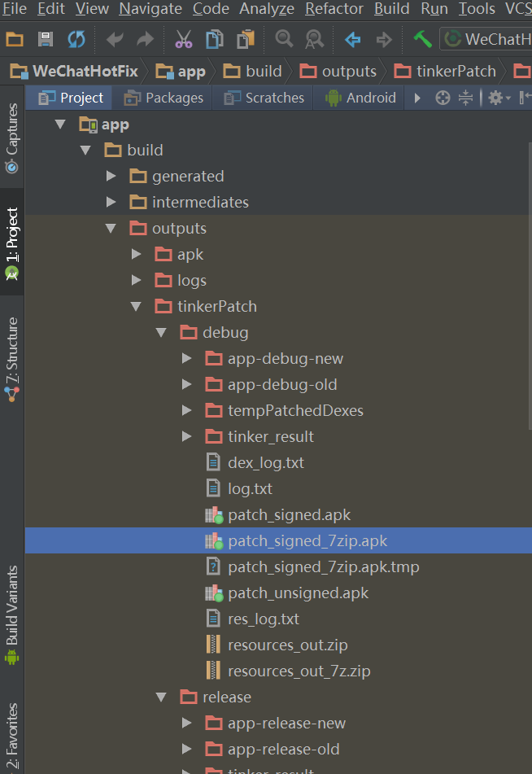Image resolution: width=532 pixels, height=774 pixels.
Task: Click the Synchronize refresh icon
Action: pos(76,39)
